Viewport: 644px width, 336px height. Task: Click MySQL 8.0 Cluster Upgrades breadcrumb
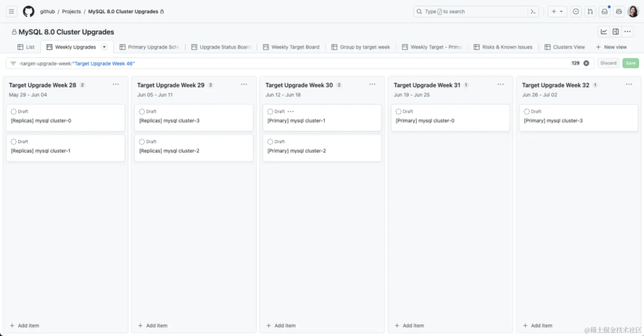(x=123, y=11)
